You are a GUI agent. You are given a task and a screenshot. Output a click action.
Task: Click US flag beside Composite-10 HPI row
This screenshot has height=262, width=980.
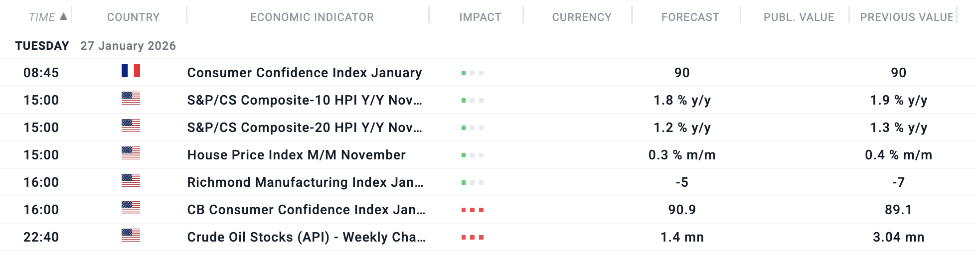tap(131, 99)
